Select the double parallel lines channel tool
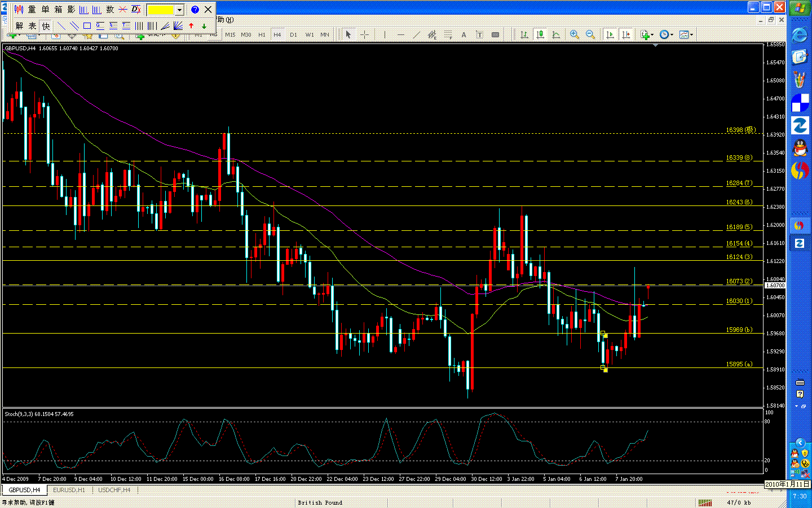The height and width of the screenshot is (508, 812). pos(74,26)
